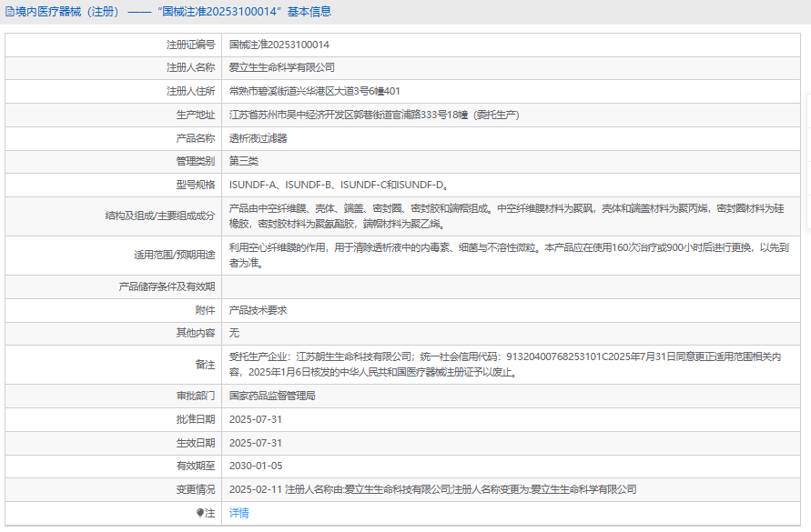
Task: Click the document icon before 境内医疗器械 title
Action: click(x=10, y=12)
